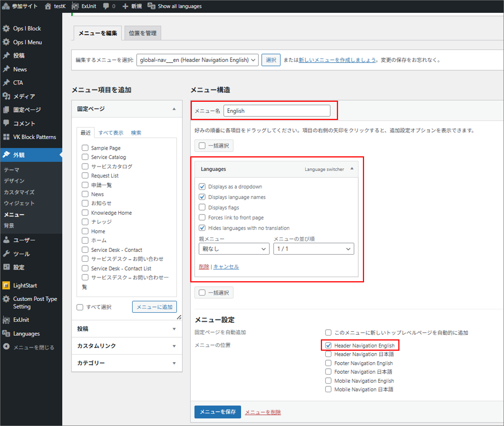Open the menu selection dropdown global-nav__en
Viewport: 504px width, 426px height.
pos(197,60)
